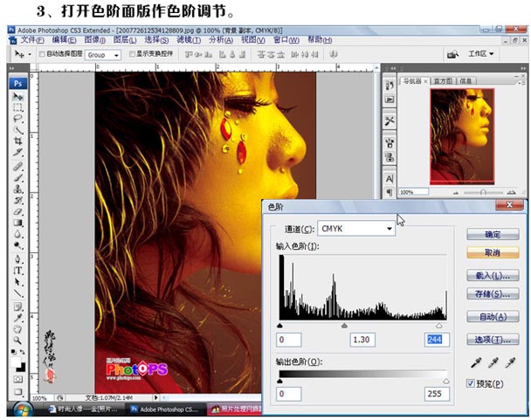Screen dimensions: 531x420
Task: Open the Clone Source panel icon
Action: point(390,157)
